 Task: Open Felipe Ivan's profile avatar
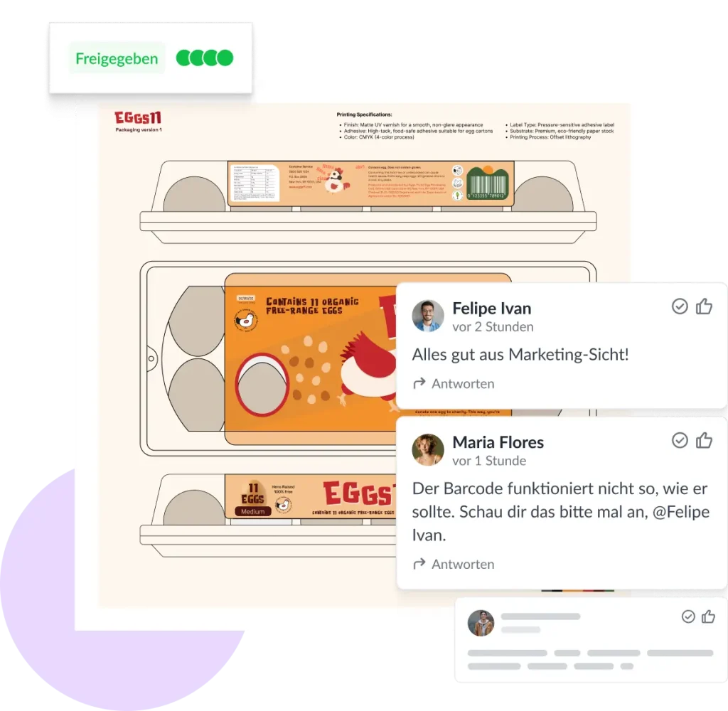click(427, 316)
